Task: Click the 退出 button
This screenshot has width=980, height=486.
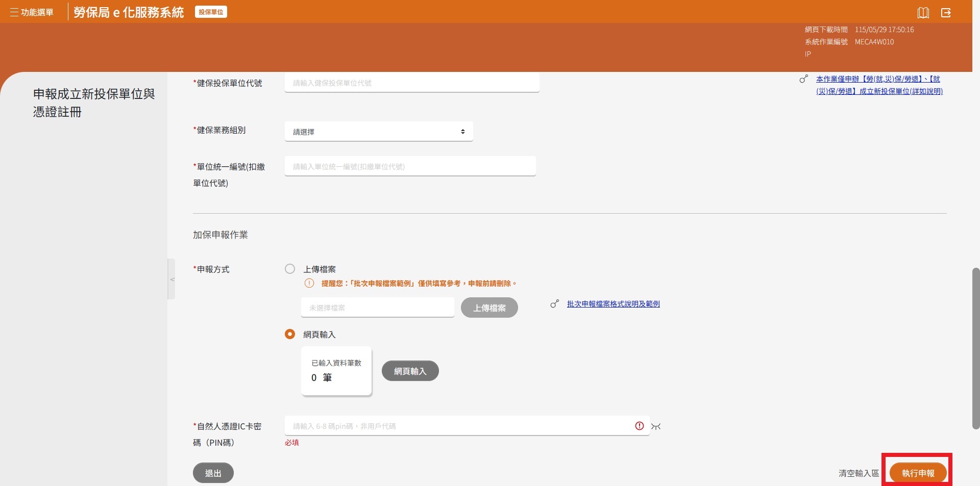Action: [213, 473]
